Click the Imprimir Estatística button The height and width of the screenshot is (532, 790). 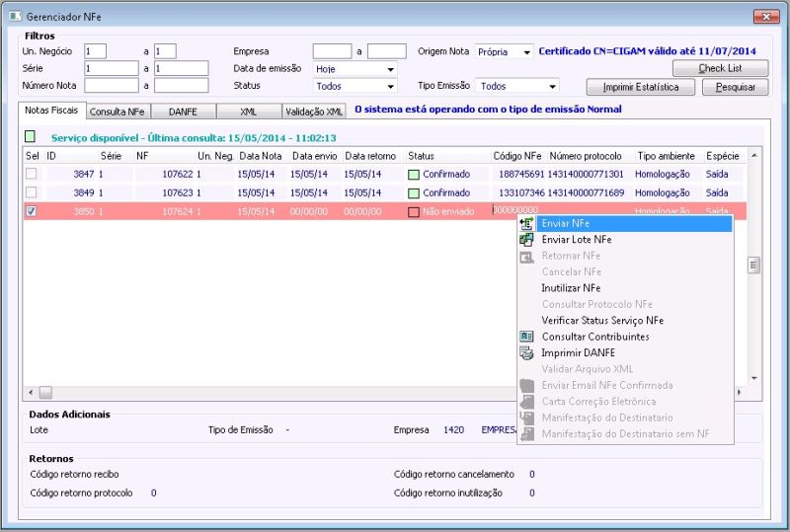tap(640, 87)
